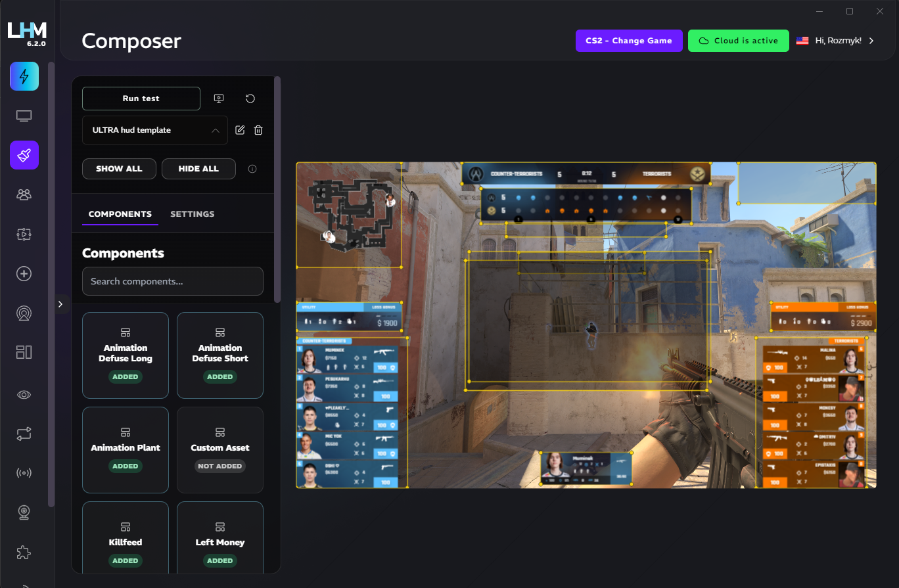
Task: Delete the template with the trash icon
Action: 258,129
